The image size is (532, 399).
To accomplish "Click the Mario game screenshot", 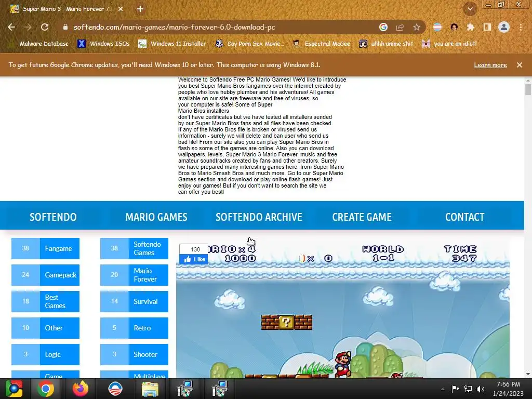I will (x=343, y=309).
